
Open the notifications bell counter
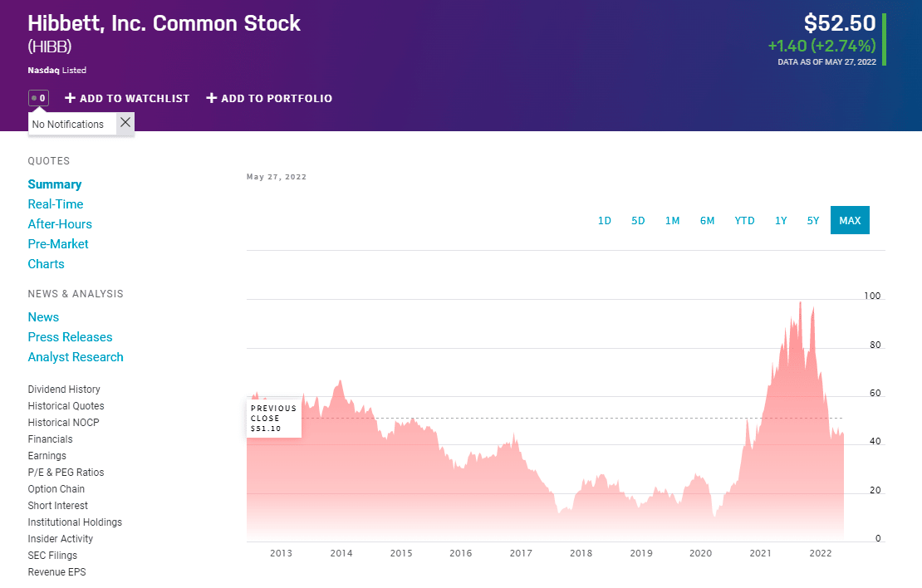click(38, 98)
